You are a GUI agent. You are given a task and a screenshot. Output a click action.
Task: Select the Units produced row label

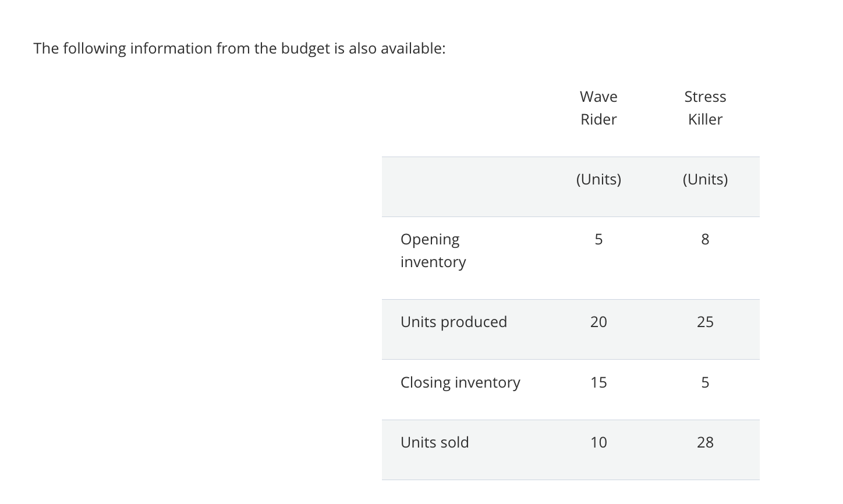pos(454,322)
